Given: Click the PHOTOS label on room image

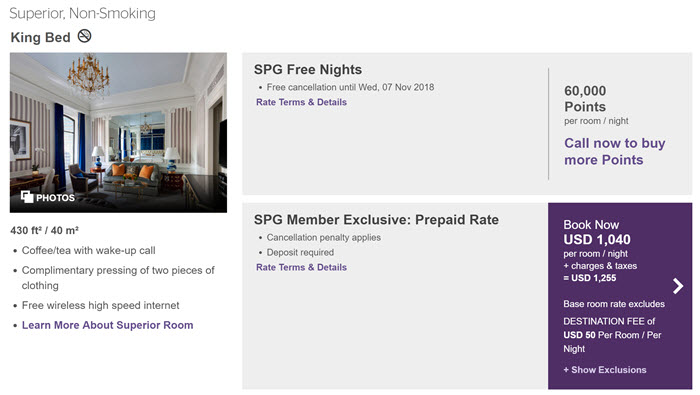Looking at the screenshot, I should pyautogui.click(x=55, y=198).
